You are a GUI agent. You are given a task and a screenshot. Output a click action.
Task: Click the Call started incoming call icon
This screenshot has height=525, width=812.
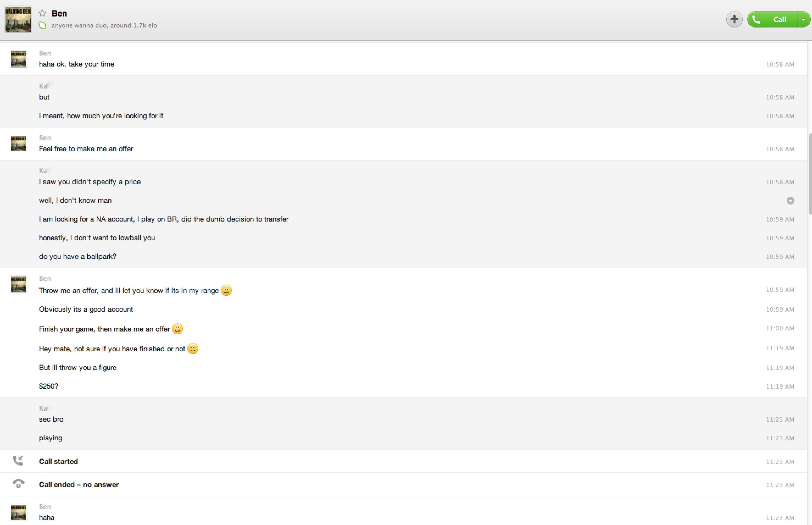tap(18, 461)
